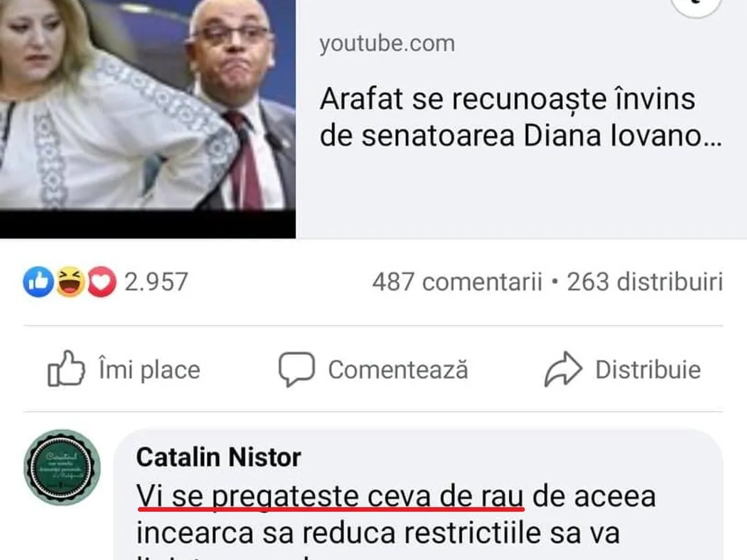Tap the thumbs-up Îmi place icon
The height and width of the screenshot is (560, 747).
click(66, 369)
